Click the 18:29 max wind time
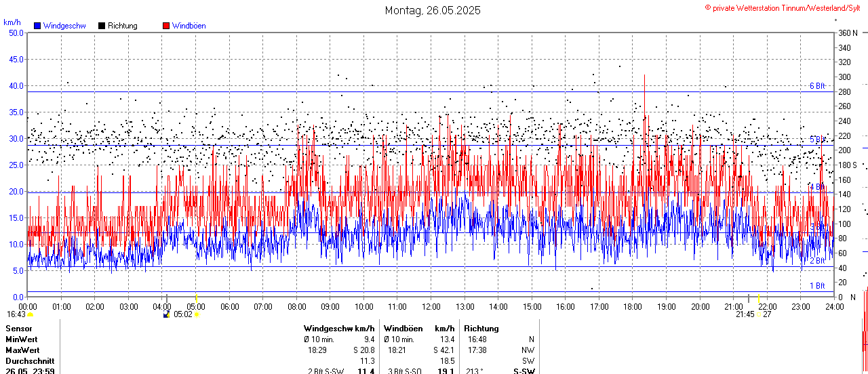Image resolution: width=868 pixels, height=374 pixels. coord(317,350)
